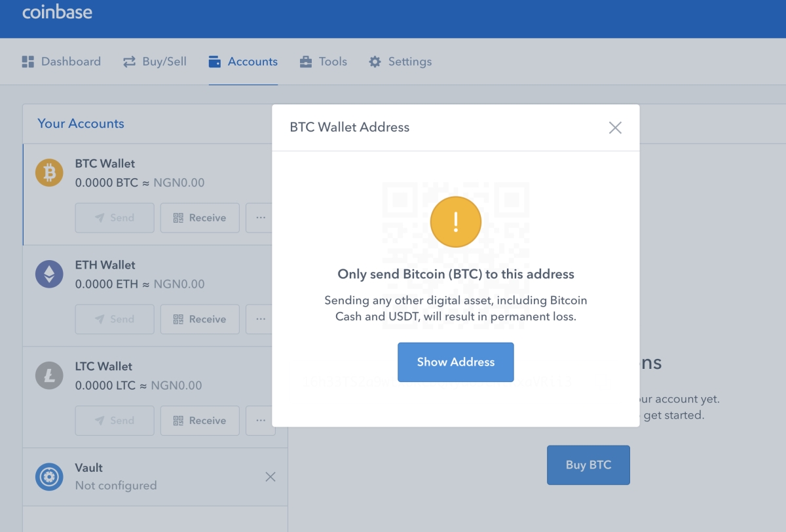Screen dimensions: 786x532
Task: Click the '0.0000 ETH ≈ NGN0.00' balance
Action: point(140,284)
